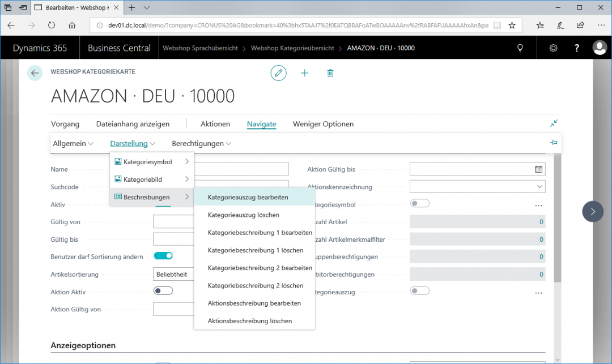Choose Kategorieauszug löschen
Image resolution: width=612 pixels, height=364 pixels.
(254, 215)
